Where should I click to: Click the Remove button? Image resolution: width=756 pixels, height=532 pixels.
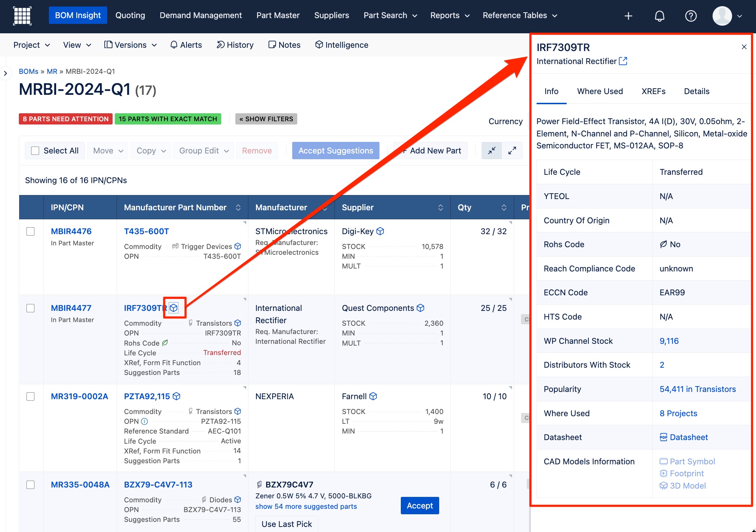(x=257, y=151)
